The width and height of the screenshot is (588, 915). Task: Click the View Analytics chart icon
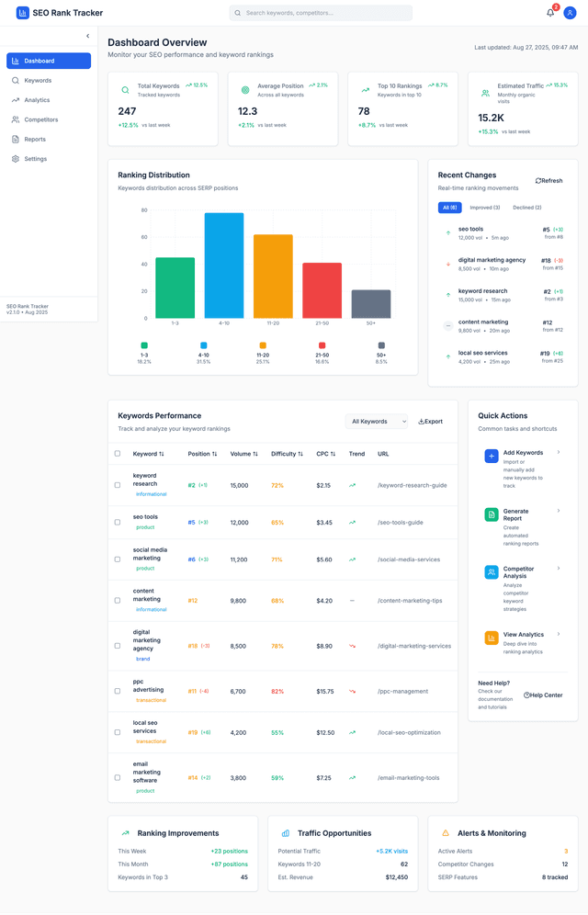(x=492, y=638)
